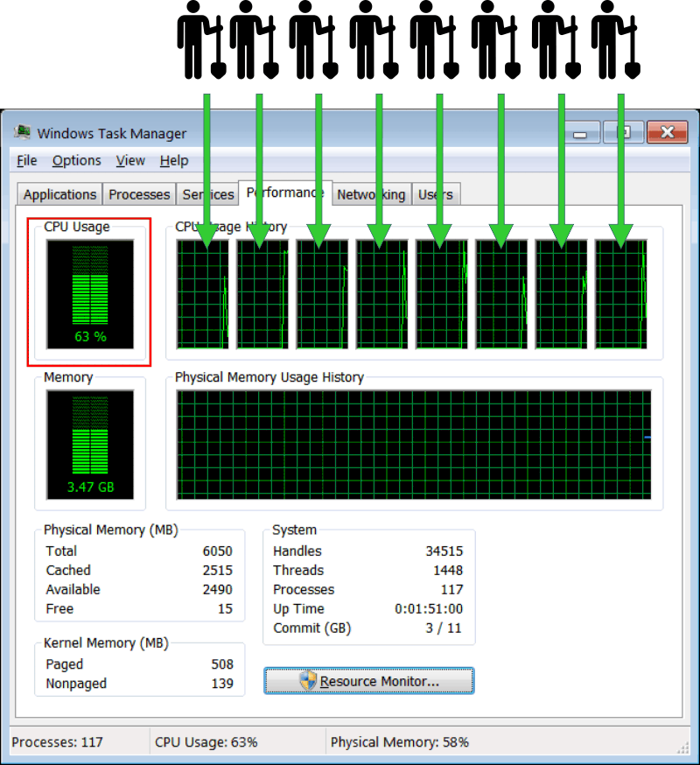The width and height of the screenshot is (700, 765).
Task: Click the CPU Usage 63 % gauge
Action: point(90,294)
